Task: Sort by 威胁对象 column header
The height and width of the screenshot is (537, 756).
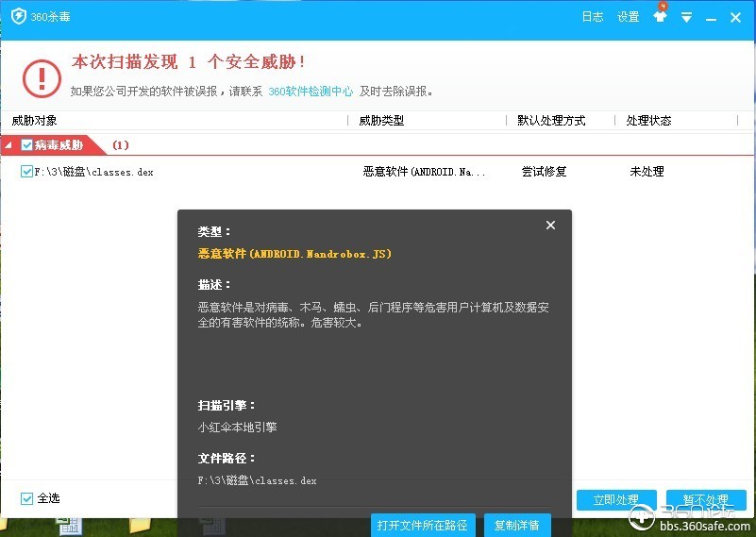Action: (x=34, y=120)
